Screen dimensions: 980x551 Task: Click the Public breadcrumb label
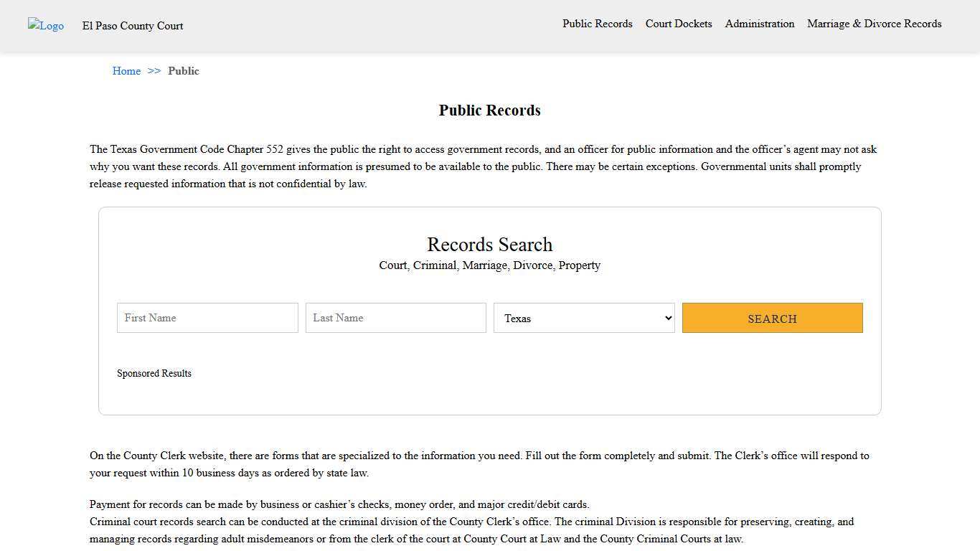(184, 71)
